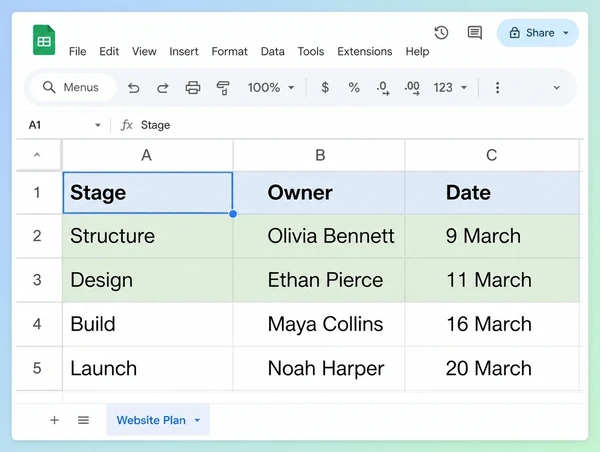Open the Tools menu
The image size is (600, 452).
pos(311,51)
